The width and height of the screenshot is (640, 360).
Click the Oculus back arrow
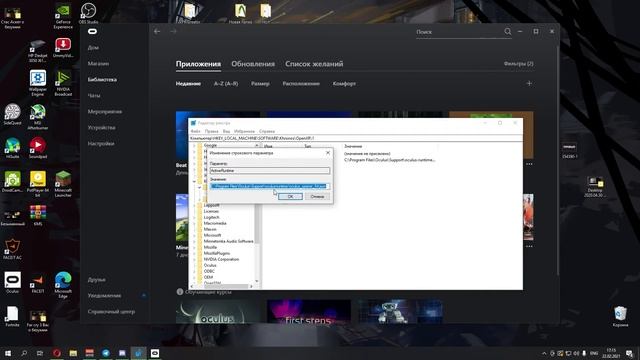coord(157,31)
